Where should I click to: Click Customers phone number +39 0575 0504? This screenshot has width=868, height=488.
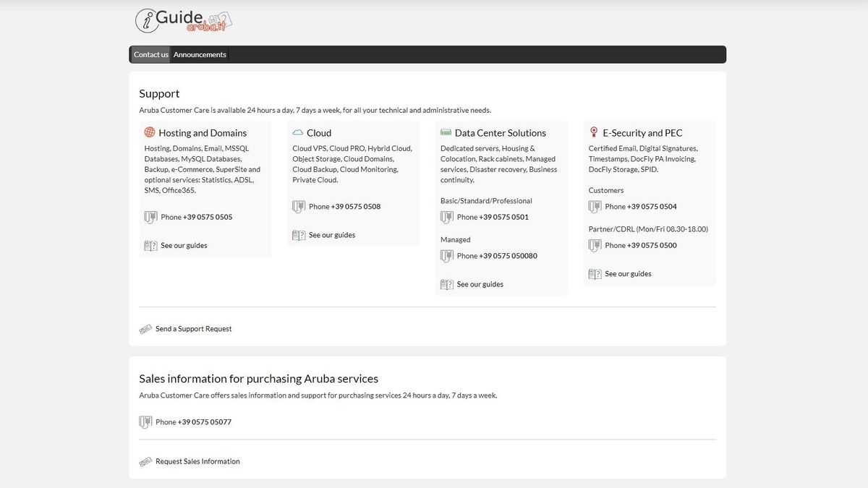pyautogui.click(x=652, y=207)
